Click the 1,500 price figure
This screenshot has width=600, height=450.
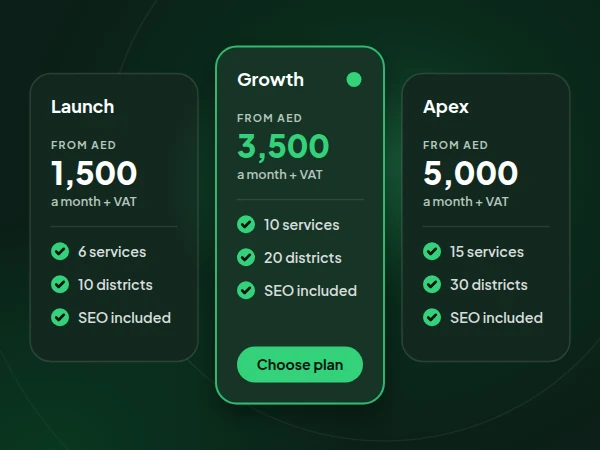tap(94, 173)
